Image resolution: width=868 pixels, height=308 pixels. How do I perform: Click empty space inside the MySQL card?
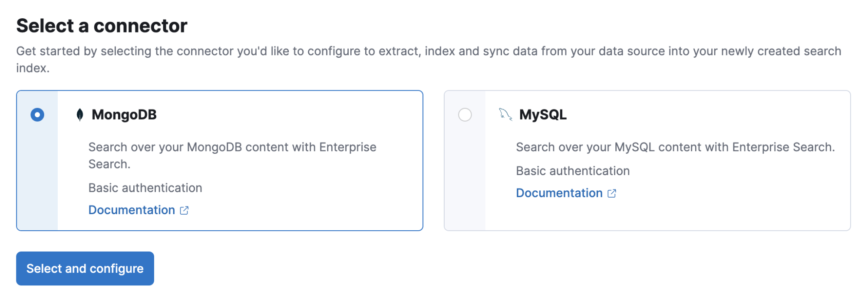pos(738,209)
